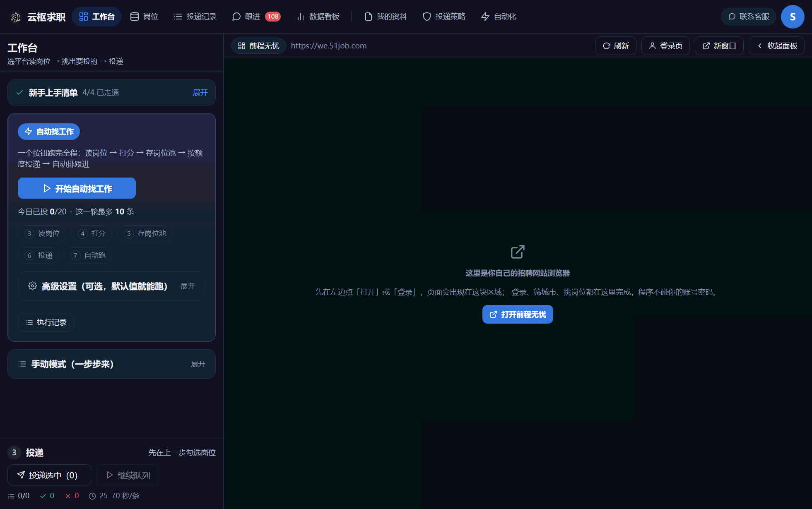Image resolution: width=812 pixels, height=509 pixels.
Task: Open 投递记录 in the top navigation
Action: (195, 17)
